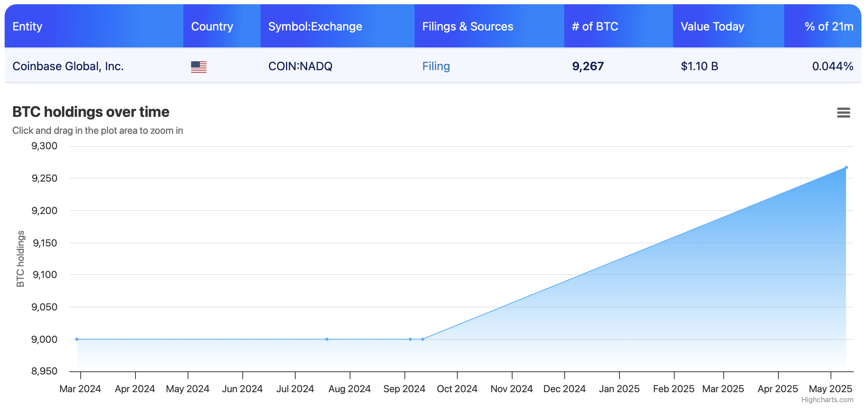Screen dimensions: 868x408
Task: Click the data point before Aug 2024
Action: coord(327,339)
